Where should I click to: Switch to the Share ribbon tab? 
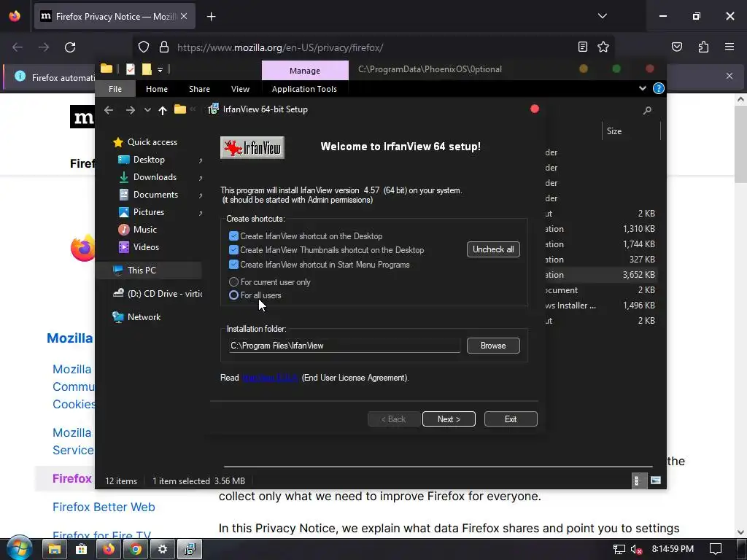click(199, 89)
